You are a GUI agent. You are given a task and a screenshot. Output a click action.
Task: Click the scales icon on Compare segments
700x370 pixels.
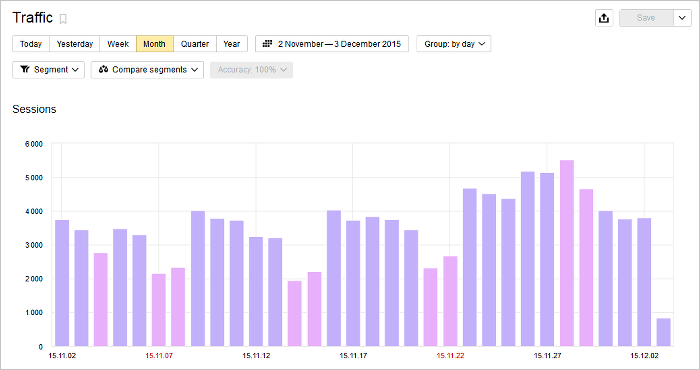click(104, 70)
